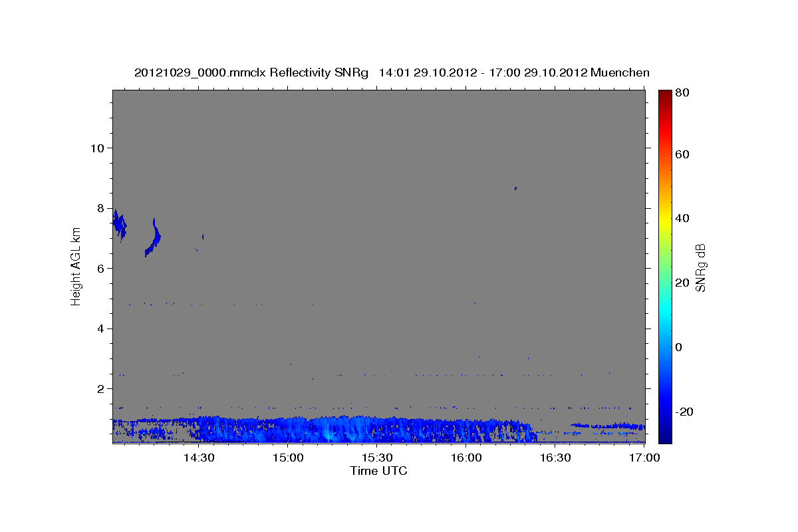The image size is (798, 532).
Task: Click the colorbar value 60
Action: coord(682,154)
